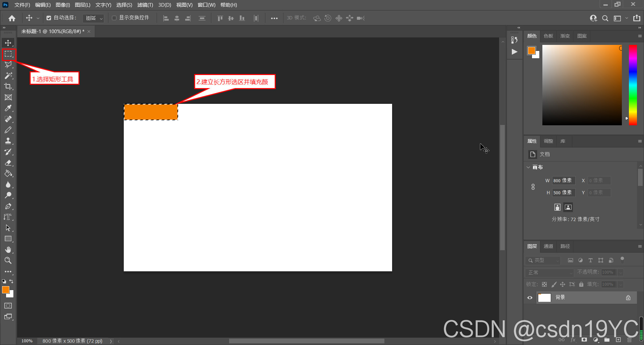Reset default foreground and background colors
This screenshot has width=644, height=345.
point(4,281)
